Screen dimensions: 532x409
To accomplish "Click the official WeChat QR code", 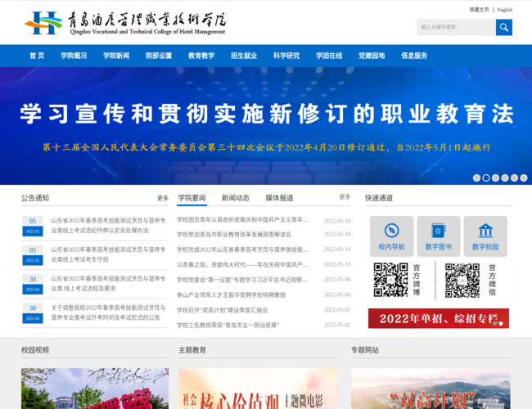I will coord(462,280).
